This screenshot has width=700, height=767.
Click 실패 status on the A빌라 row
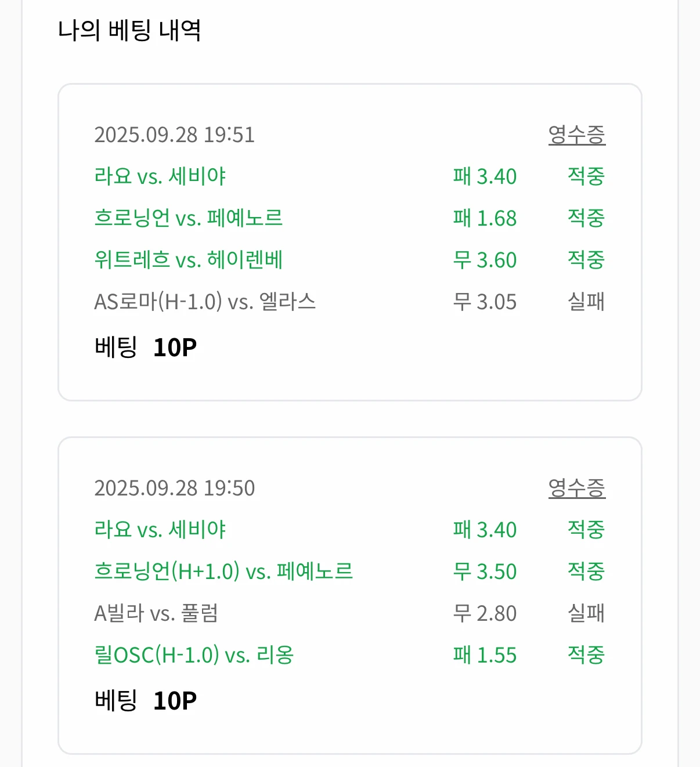click(586, 613)
